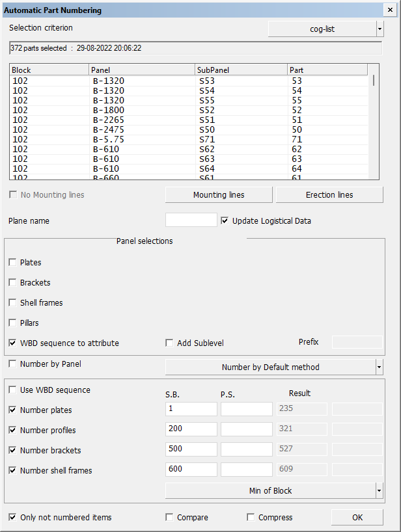
Task: Check the Brackets panel selection box
Action: point(13,283)
